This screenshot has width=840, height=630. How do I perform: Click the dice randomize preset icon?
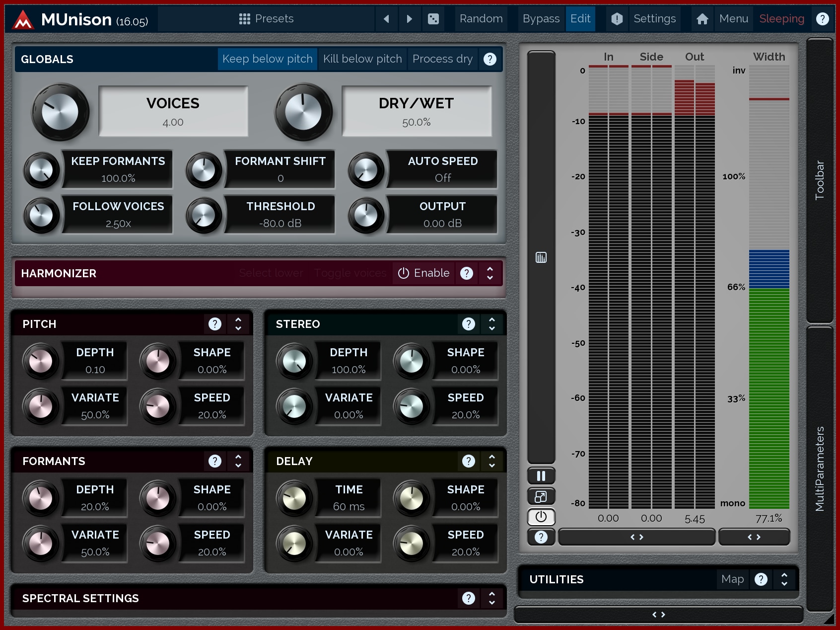click(433, 19)
